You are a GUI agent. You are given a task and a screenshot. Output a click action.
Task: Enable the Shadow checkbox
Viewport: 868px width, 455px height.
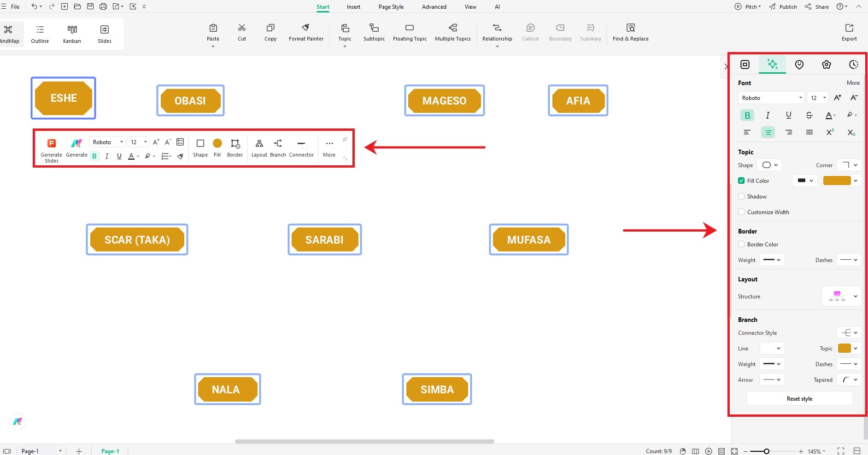point(741,196)
